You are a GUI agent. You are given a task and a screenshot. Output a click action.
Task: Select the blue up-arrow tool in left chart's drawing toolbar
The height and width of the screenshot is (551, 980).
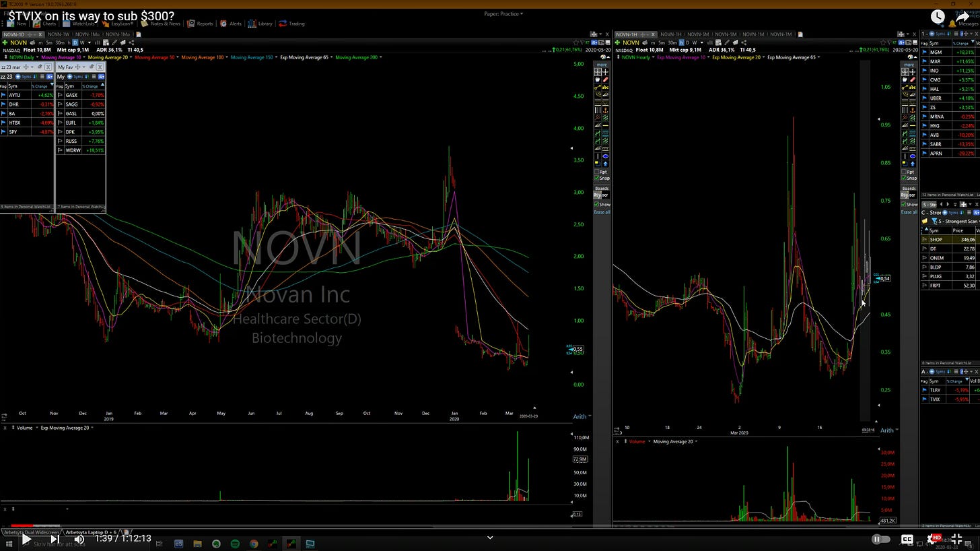click(x=606, y=164)
